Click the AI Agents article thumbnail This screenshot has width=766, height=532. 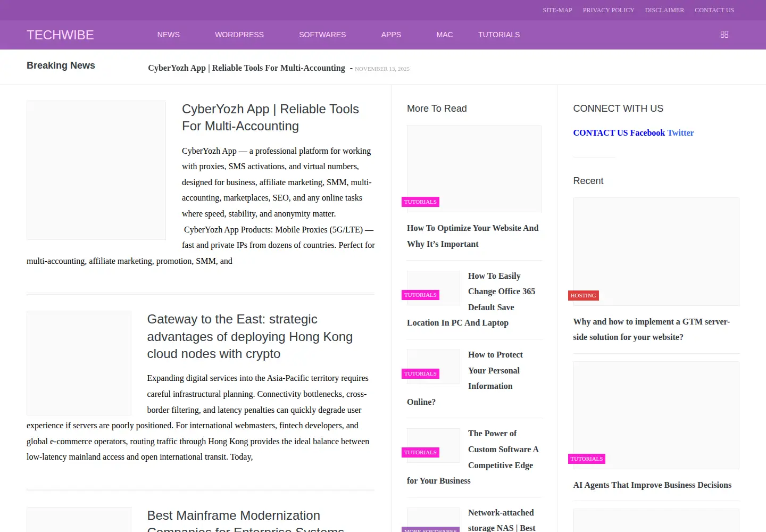coord(656,415)
